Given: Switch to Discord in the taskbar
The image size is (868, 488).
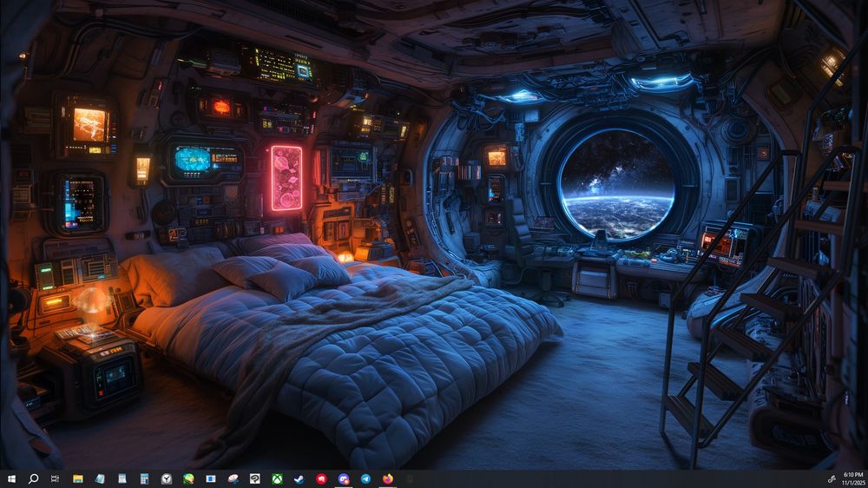Looking at the screenshot, I should (344, 479).
